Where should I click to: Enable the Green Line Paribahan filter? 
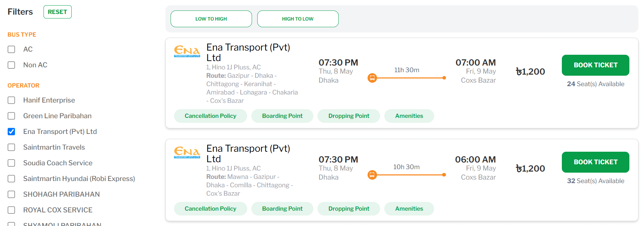[x=11, y=116]
